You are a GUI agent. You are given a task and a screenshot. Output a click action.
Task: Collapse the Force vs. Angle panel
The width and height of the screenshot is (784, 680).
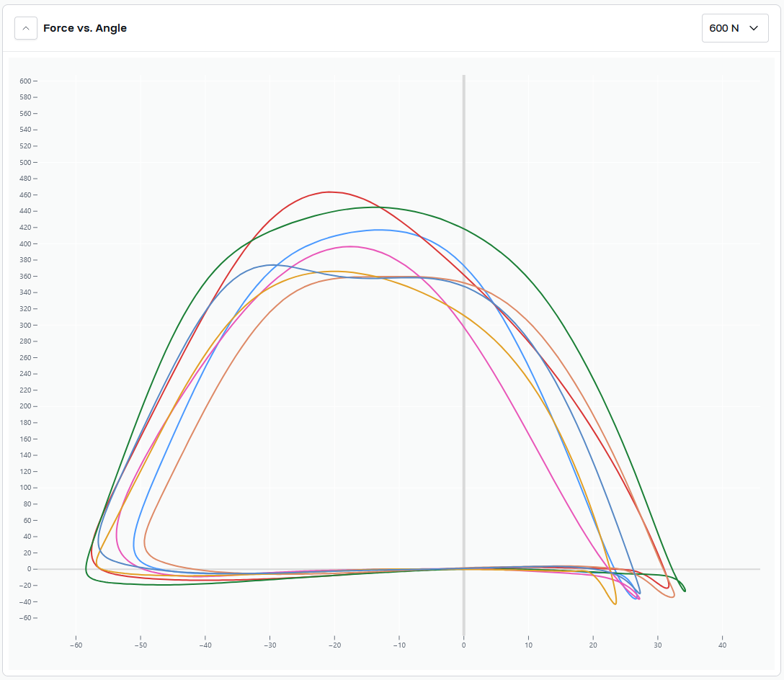coord(26,28)
